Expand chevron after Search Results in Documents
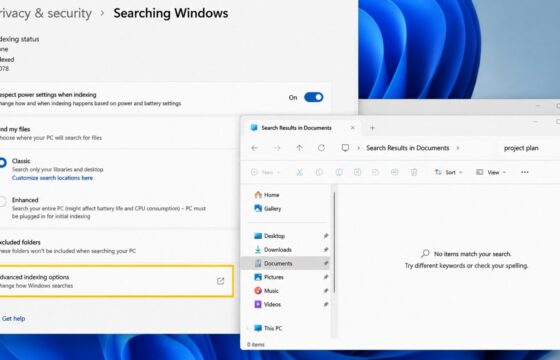 [x=458, y=148]
